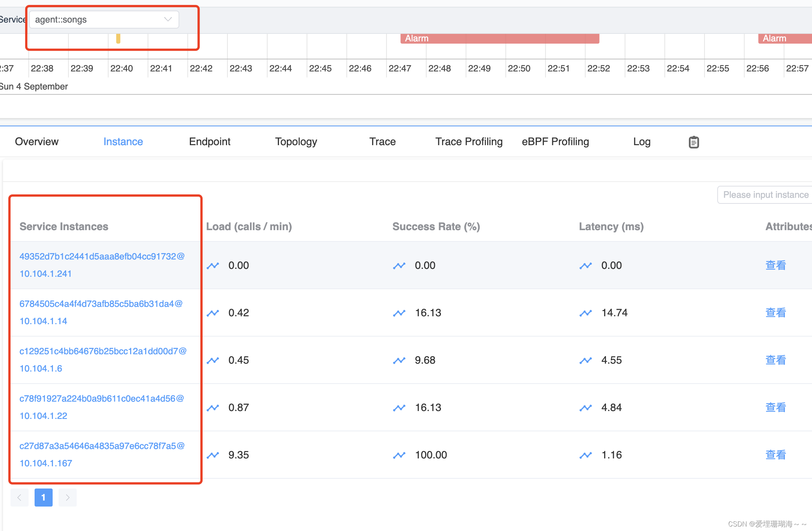Viewport: 812px width, 531px height.
Task: Click the Load (calls / min) column header
Action: point(249,226)
